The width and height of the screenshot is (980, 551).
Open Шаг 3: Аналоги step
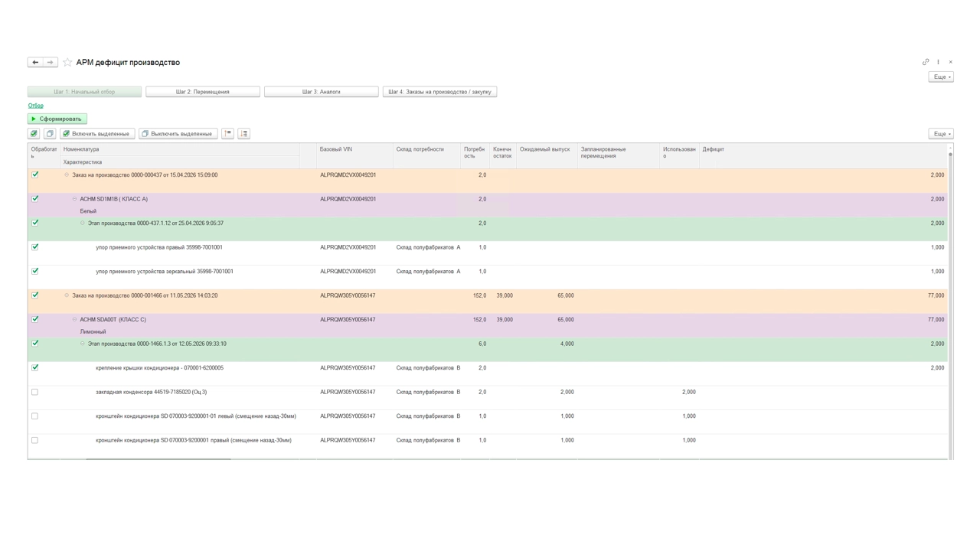pyautogui.click(x=322, y=92)
